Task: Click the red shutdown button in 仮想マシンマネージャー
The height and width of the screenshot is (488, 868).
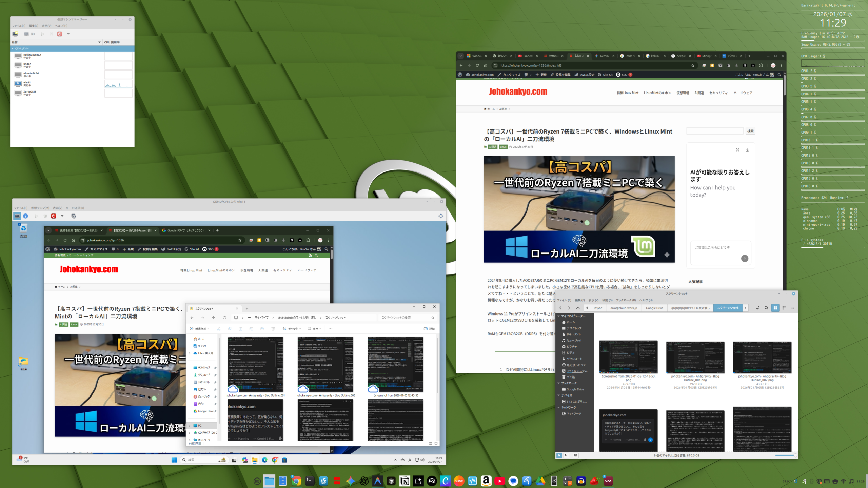Action: [x=60, y=34]
